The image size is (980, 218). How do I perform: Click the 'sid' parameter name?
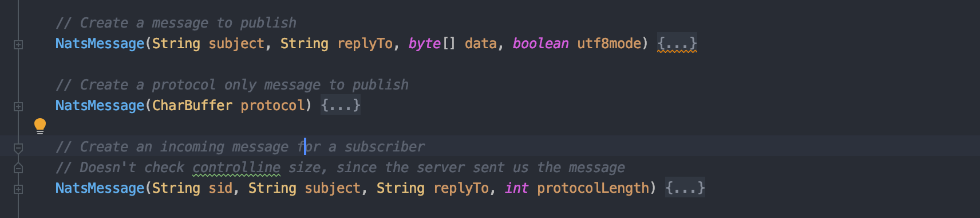click(220, 188)
